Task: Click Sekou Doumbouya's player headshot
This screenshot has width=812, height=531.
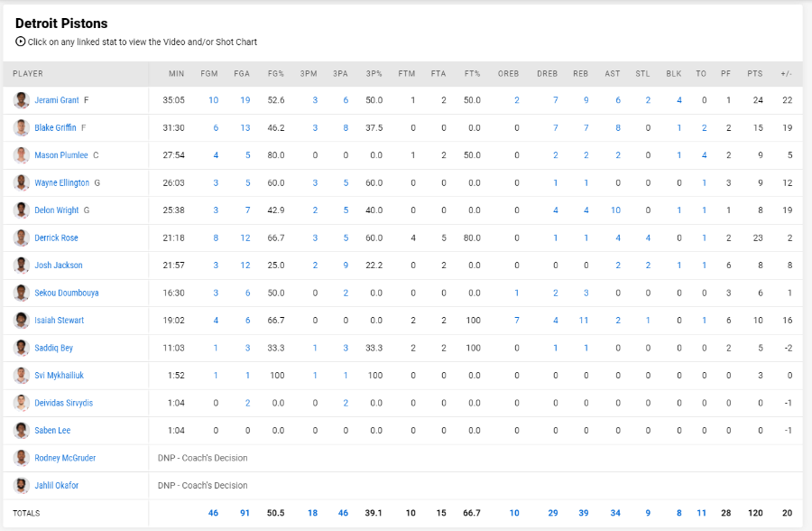Action: [x=22, y=293]
